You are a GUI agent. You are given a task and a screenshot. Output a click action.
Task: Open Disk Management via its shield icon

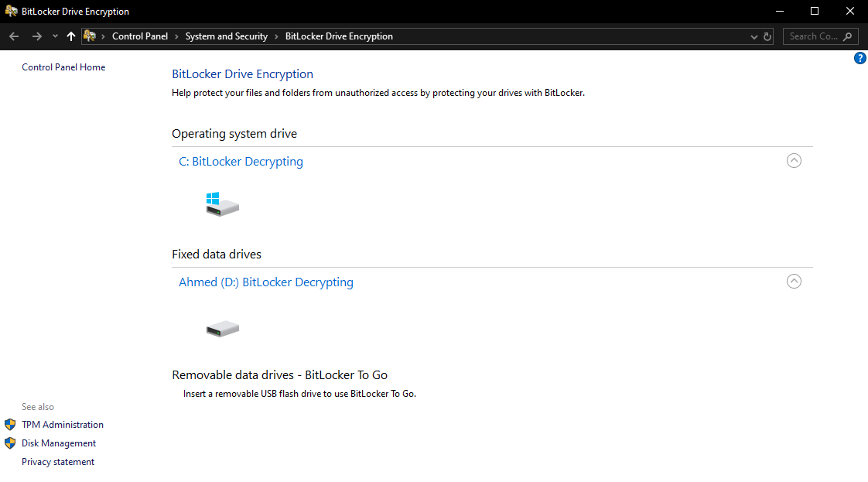coord(10,443)
